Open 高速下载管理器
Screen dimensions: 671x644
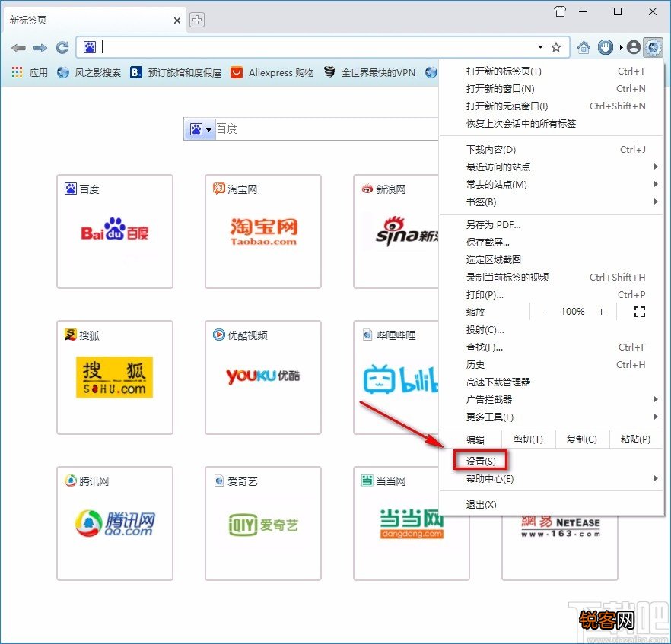click(552, 382)
